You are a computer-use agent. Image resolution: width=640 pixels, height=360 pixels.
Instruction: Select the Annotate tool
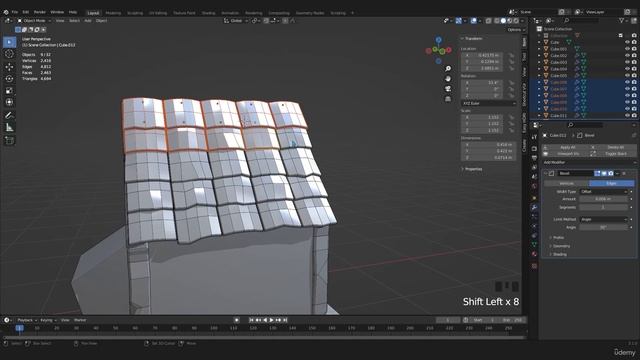point(9,116)
